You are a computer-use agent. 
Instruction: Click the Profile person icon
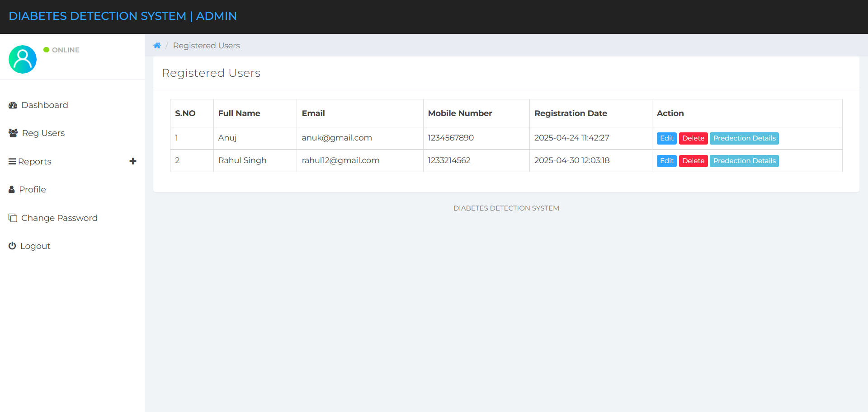(11, 189)
